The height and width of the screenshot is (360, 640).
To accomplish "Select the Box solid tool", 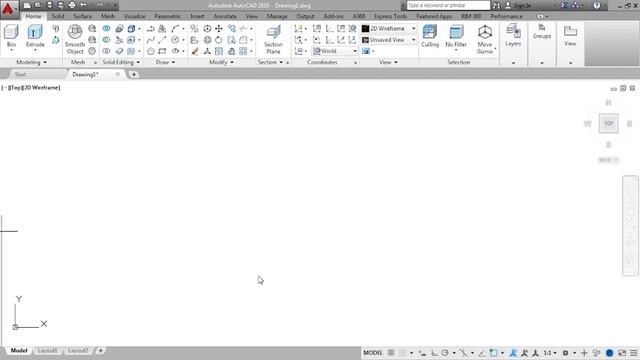I will (x=11, y=36).
